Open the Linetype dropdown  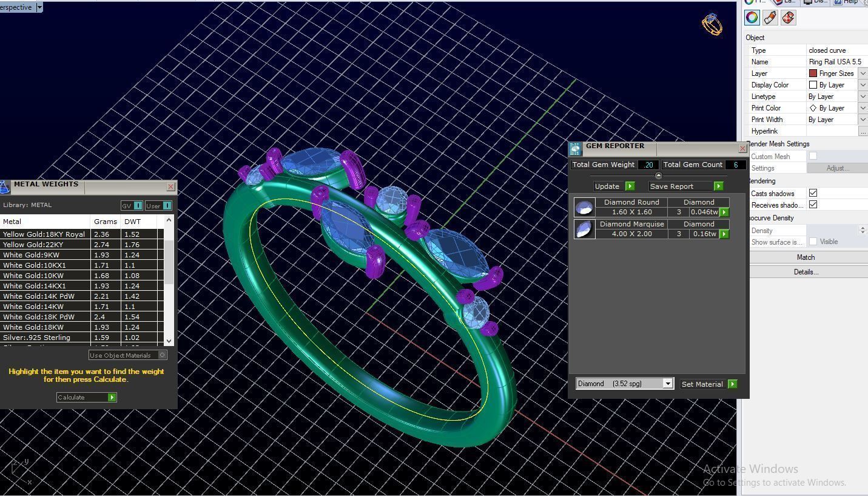coord(863,97)
